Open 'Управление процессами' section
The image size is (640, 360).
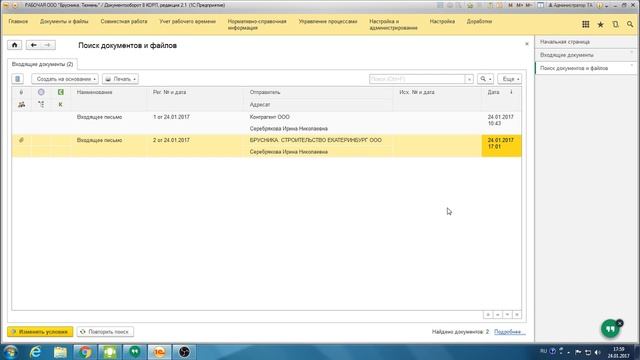pyautogui.click(x=328, y=21)
